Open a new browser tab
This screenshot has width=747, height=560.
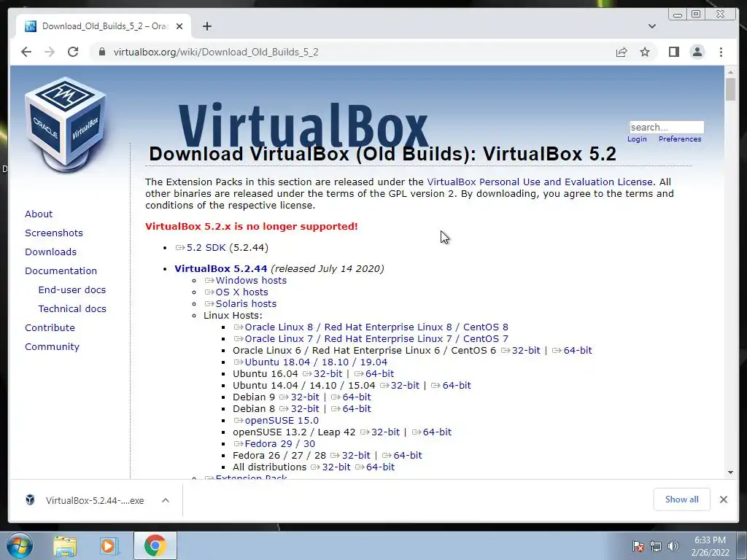point(206,26)
